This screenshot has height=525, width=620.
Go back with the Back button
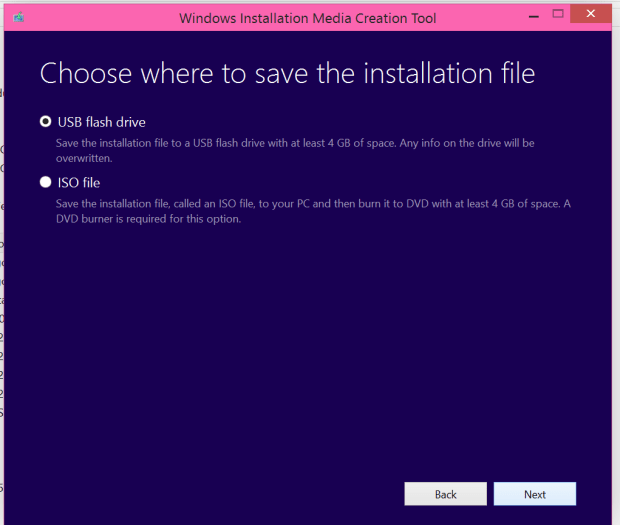coord(445,494)
